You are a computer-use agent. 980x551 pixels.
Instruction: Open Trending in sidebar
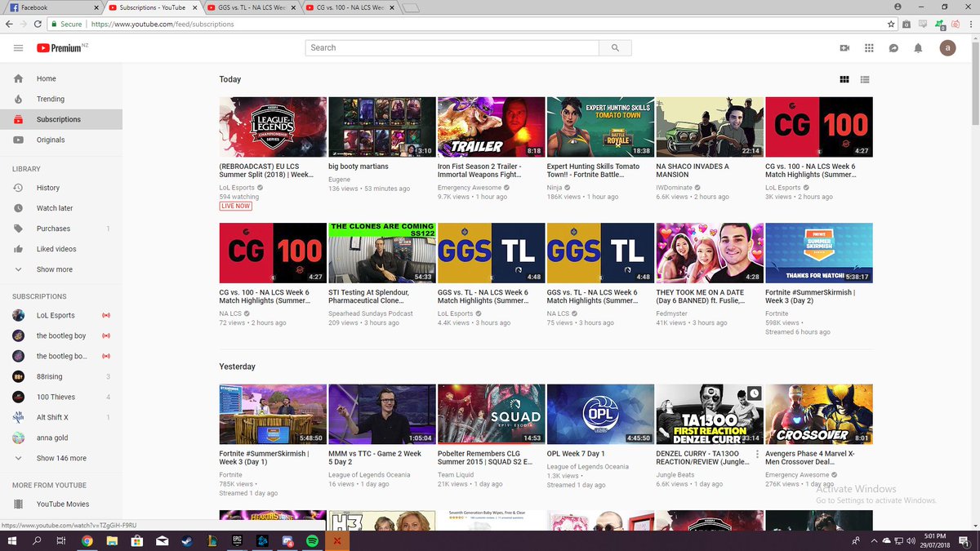click(61, 100)
